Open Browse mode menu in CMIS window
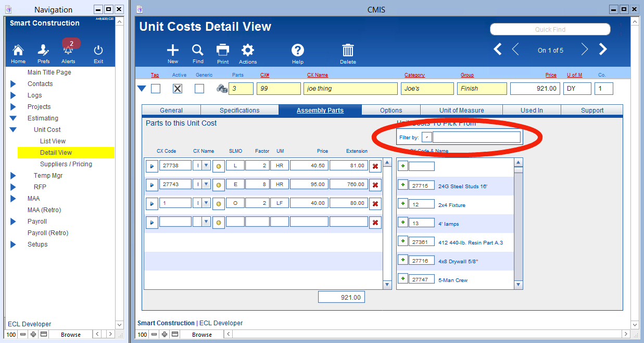This screenshot has width=644, height=343. (x=202, y=334)
